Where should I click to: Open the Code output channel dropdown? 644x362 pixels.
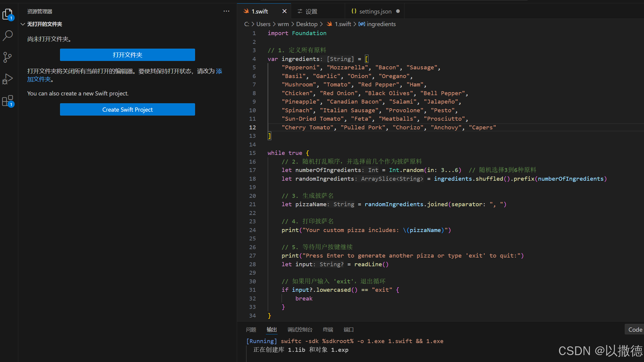point(635,330)
